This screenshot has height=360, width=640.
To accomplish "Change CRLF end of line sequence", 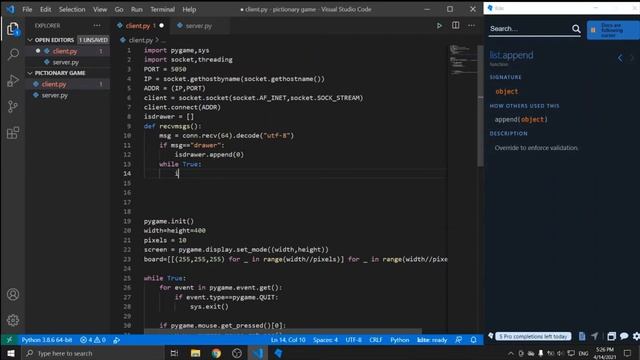I will coord(376,340).
